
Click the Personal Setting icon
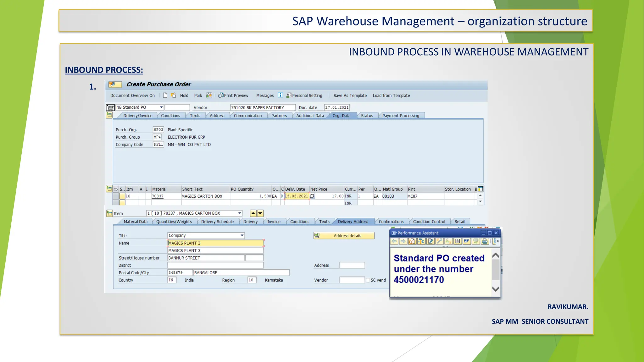(x=289, y=95)
